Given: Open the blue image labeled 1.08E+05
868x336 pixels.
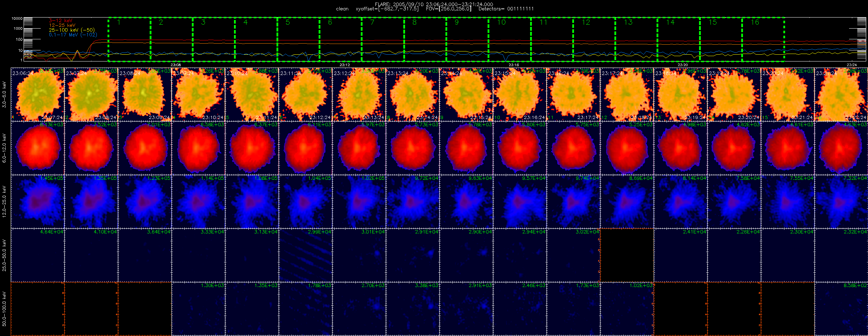Looking at the screenshot, I should pyautogui.click(x=252, y=202).
